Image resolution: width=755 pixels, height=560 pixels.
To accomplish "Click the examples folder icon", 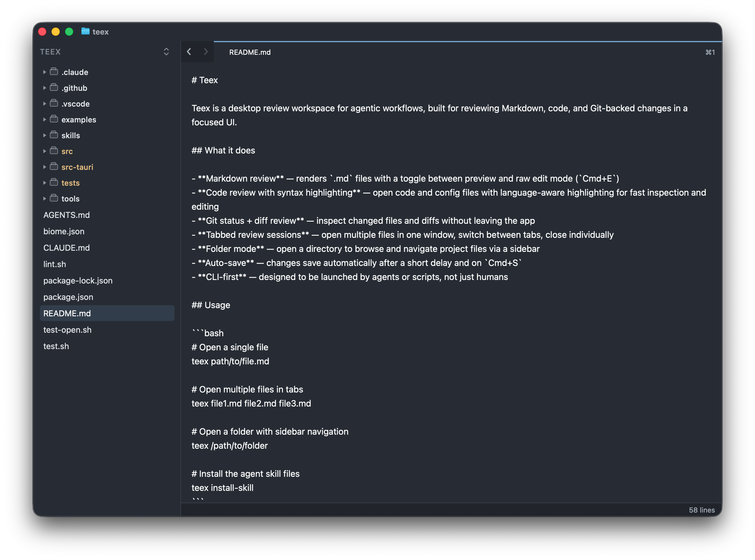I will click(x=54, y=119).
